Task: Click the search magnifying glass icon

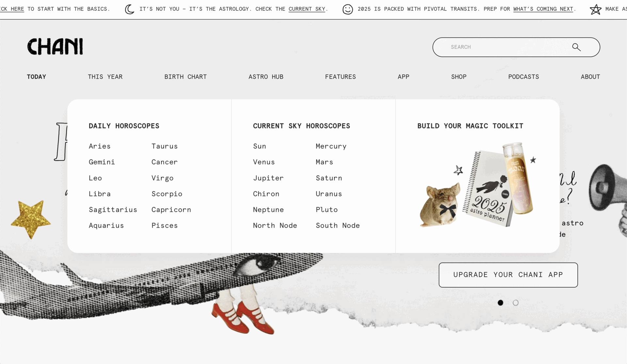Action: (x=576, y=47)
